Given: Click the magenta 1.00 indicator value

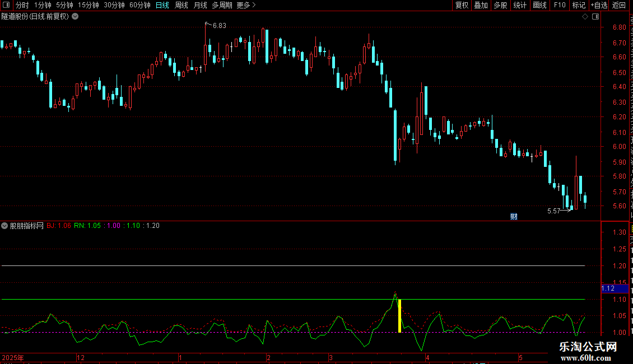Looking at the screenshot, I should click(x=112, y=226).
